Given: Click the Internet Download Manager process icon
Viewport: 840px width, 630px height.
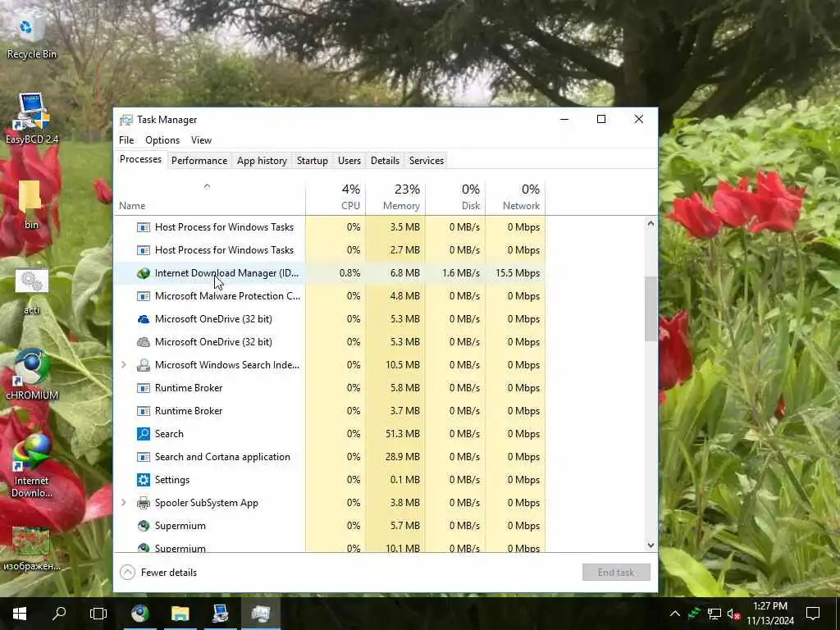Looking at the screenshot, I should (143, 273).
